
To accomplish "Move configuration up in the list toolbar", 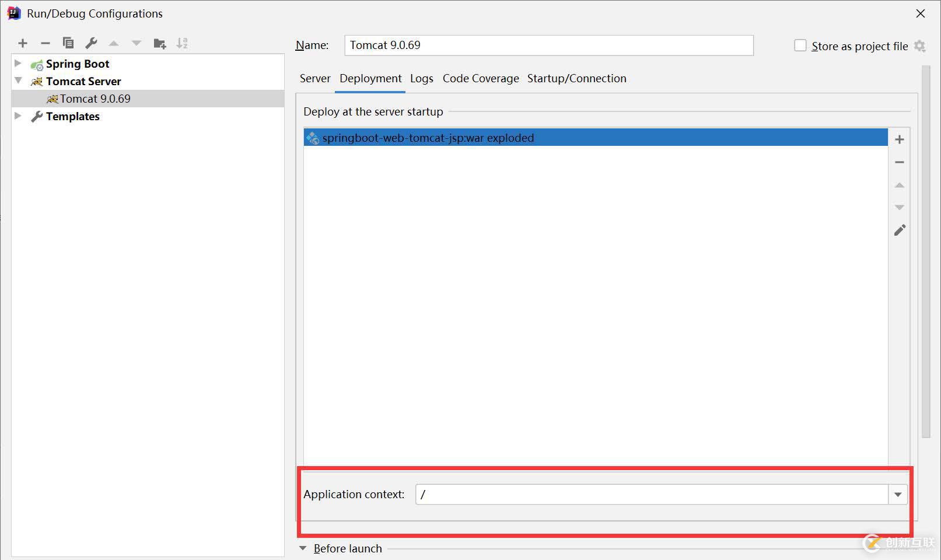I will (114, 43).
